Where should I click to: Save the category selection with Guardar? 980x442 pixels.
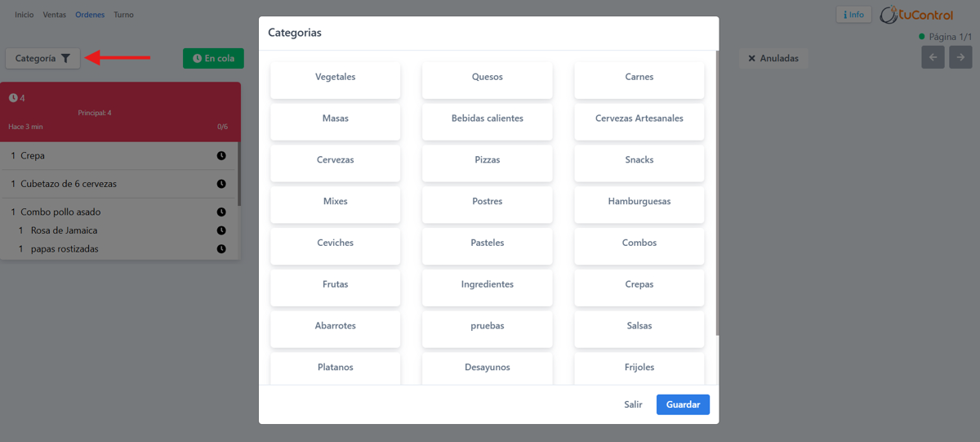(x=683, y=404)
